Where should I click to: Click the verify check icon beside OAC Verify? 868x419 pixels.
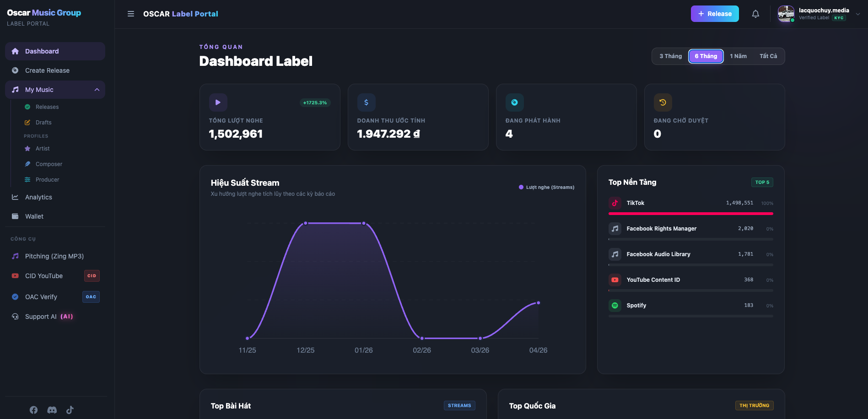15,297
